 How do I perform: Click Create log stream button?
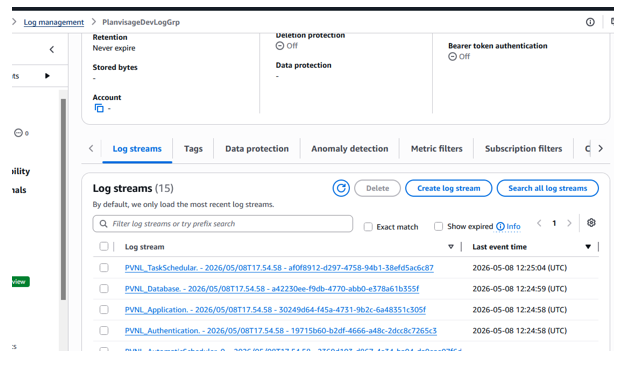449,188
